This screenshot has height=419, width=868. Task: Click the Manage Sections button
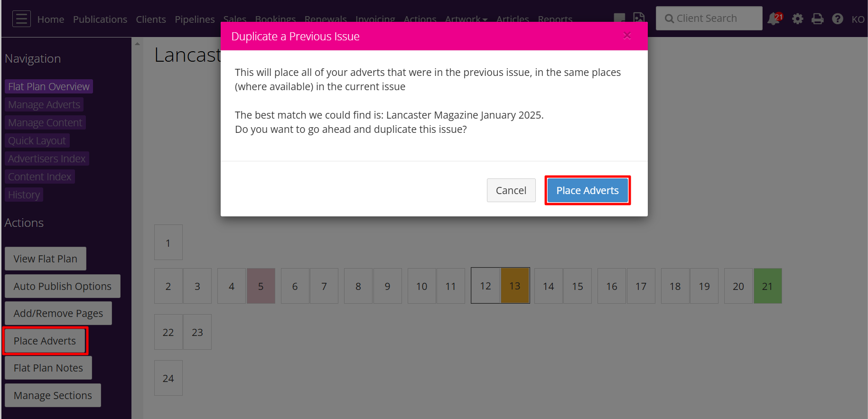[x=53, y=395]
